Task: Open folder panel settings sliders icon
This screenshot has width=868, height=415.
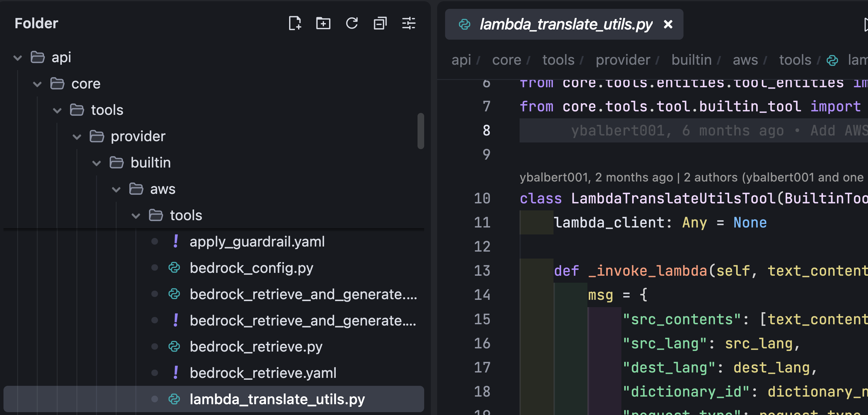Action: tap(408, 23)
